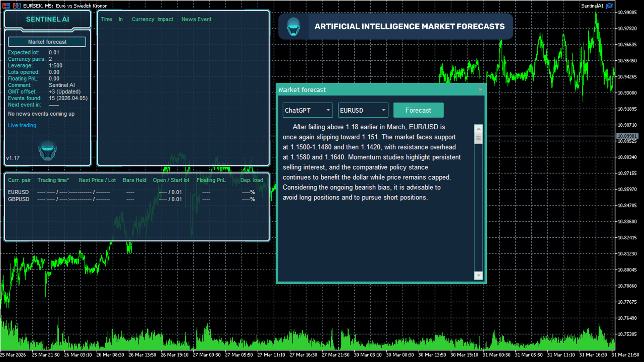Image resolution: width=644 pixels, height=362 pixels.
Task: Toggle the EURUSD row in the pairs table
Action: 18,192
